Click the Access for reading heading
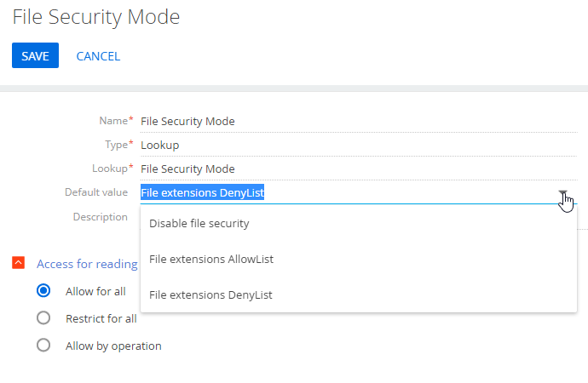The height and width of the screenshot is (383, 588). (x=87, y=264)
